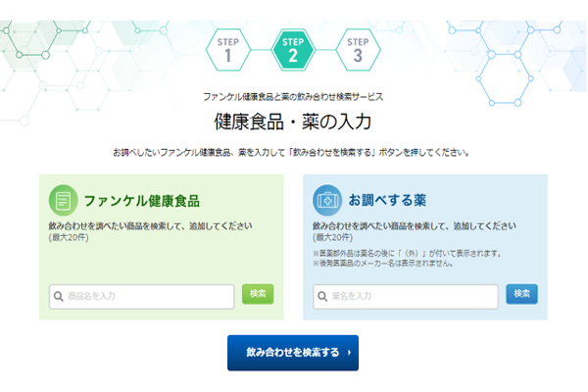Click the magnifier icon in 商品名 field
Image resolution: width=588 pixels, height=392 pixels.
pyautogui.click(x=60, y=296)
